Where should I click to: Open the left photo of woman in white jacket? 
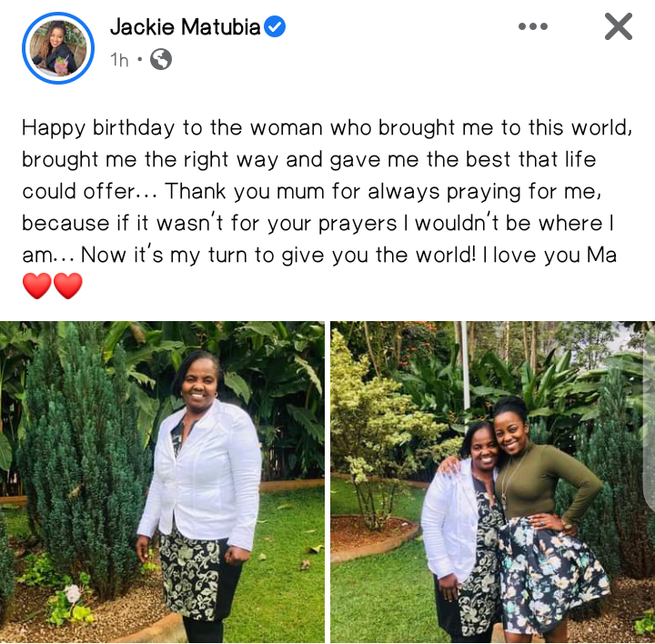(162, 482)
